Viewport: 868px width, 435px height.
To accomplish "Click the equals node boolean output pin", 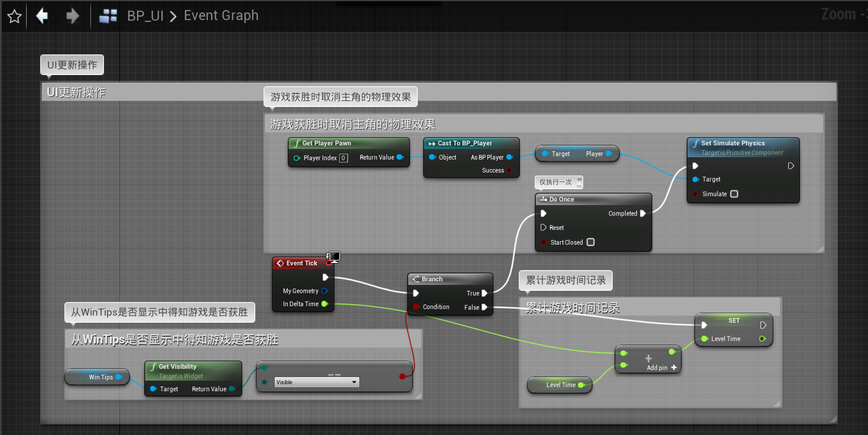I will tap(402, 376).
